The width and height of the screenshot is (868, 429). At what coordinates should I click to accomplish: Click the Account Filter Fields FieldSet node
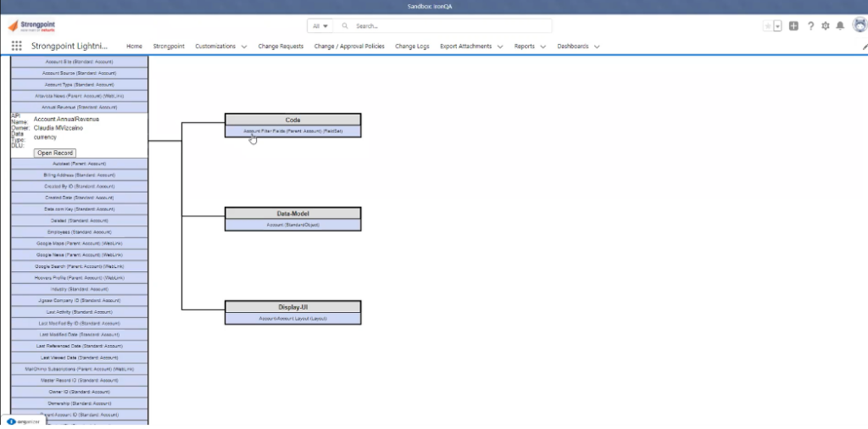292,131
